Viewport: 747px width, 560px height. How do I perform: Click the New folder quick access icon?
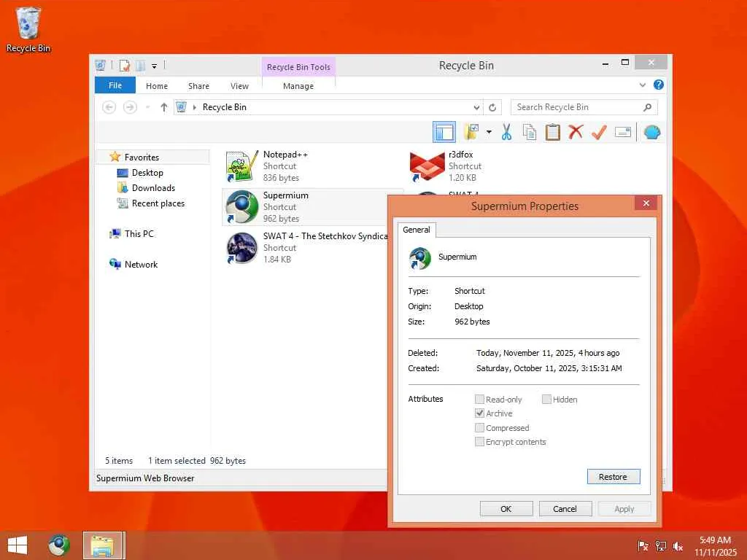tap(141, 65)
